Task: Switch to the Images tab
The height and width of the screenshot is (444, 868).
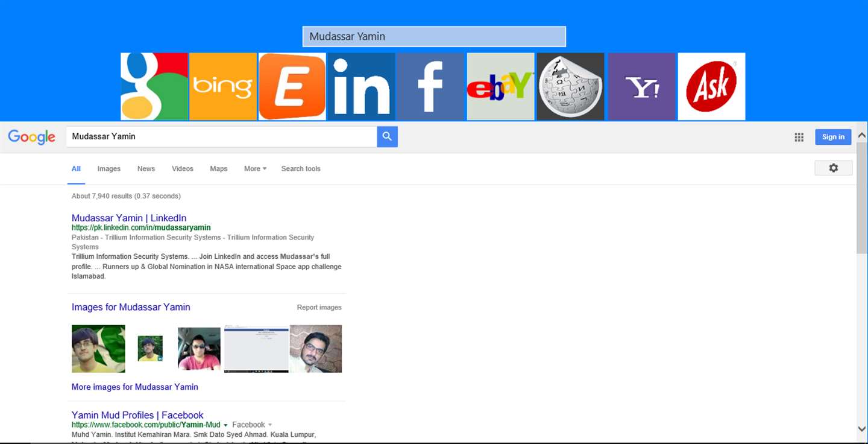Action: pyautogui.click(x=109, y=169)
